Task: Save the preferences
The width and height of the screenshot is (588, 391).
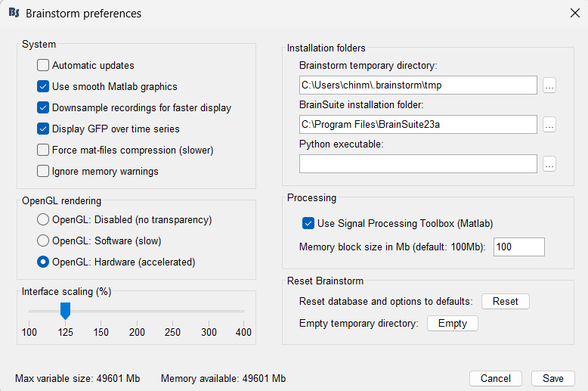Action: pos(552,378)
